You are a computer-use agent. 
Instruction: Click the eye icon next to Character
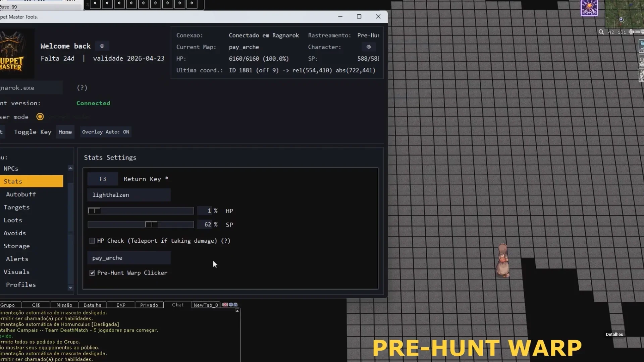click(x=369, y=47)
